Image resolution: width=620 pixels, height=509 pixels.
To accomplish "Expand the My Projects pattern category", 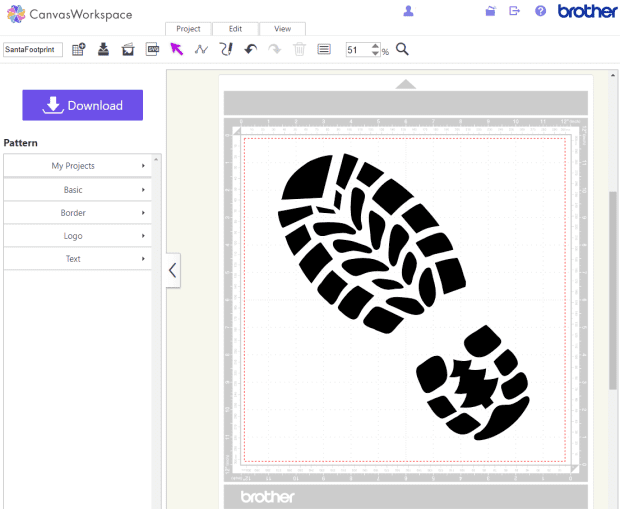I will pyautogui.click(x=78, y=166).
